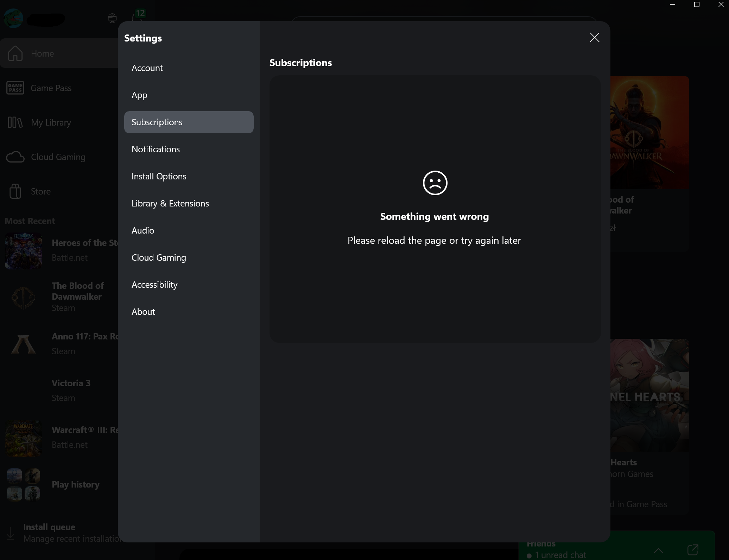Viewport: 729px width, 560px height.
Task: Click the Game Pass badge icon
Action: (15, 88)
